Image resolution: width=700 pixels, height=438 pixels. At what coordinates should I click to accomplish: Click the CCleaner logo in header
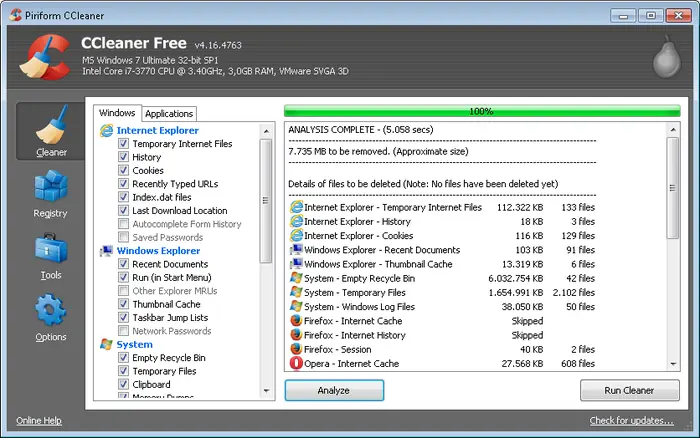point(45,57)
